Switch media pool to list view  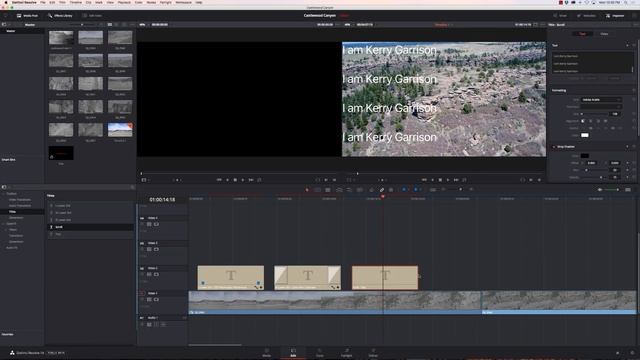point(117,24)
